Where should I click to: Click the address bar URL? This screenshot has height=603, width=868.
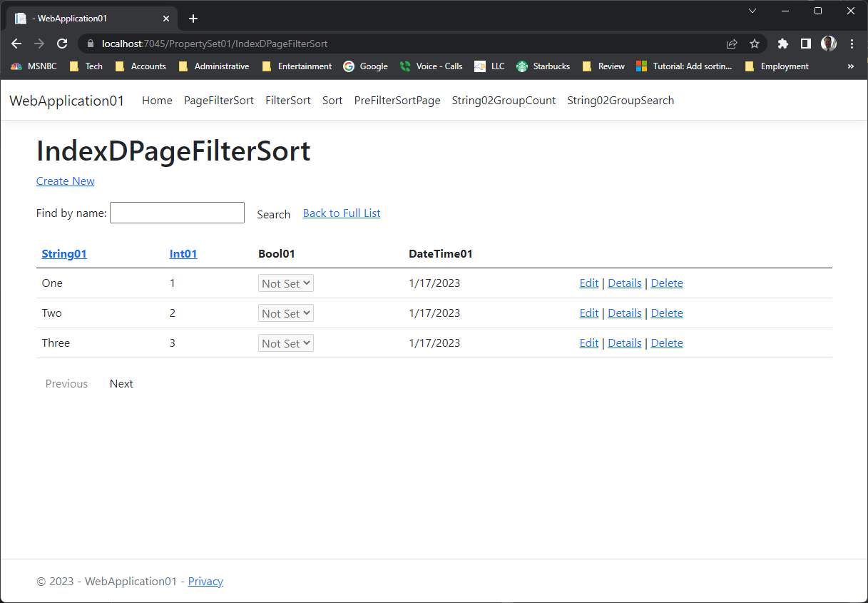215,44
